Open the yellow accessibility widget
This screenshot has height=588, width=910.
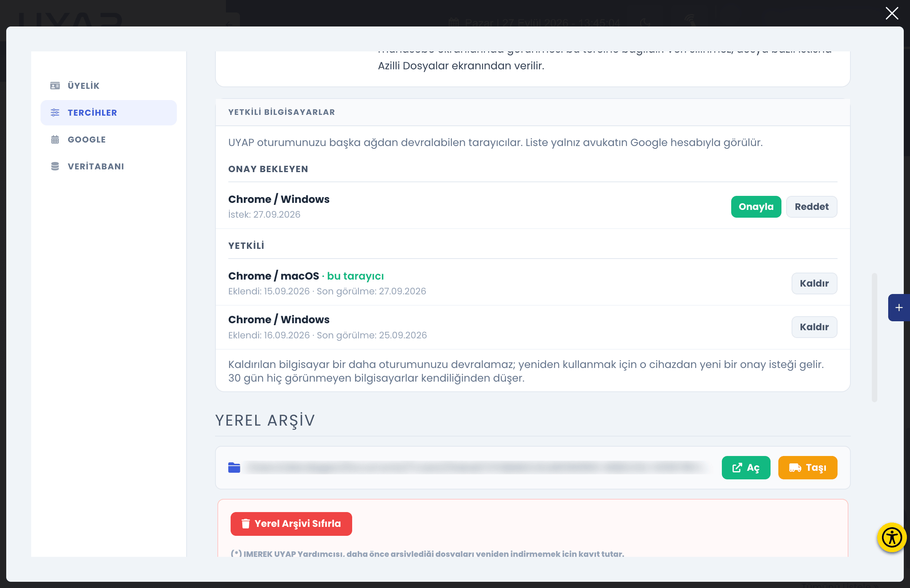pyautogui.click(x=892, y=538)
